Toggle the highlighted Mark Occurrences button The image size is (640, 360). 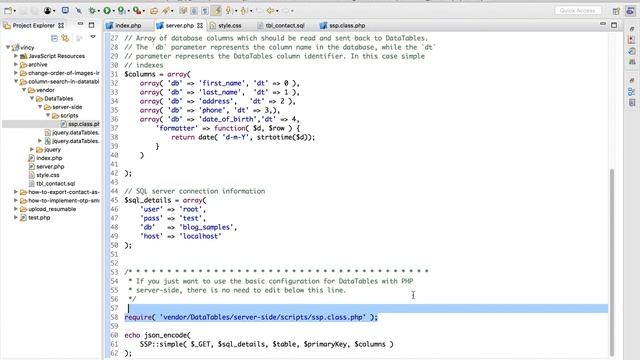coord(217,11)
